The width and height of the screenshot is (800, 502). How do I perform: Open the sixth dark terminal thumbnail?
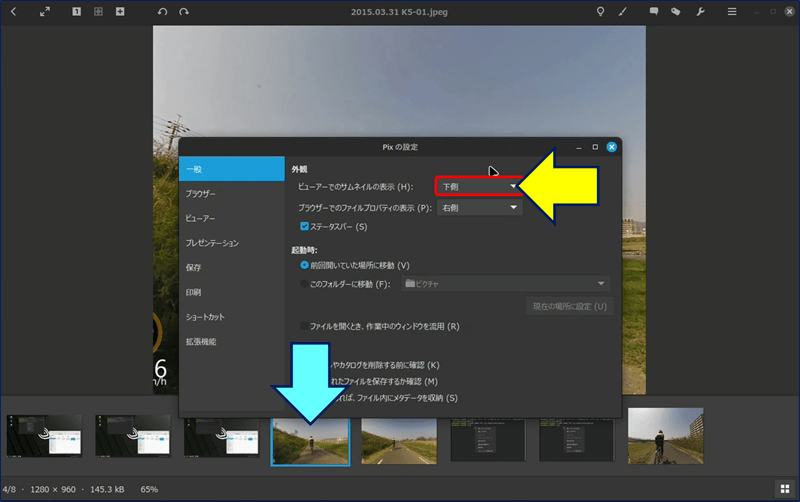pyautogui.click(x=488, y=440)
